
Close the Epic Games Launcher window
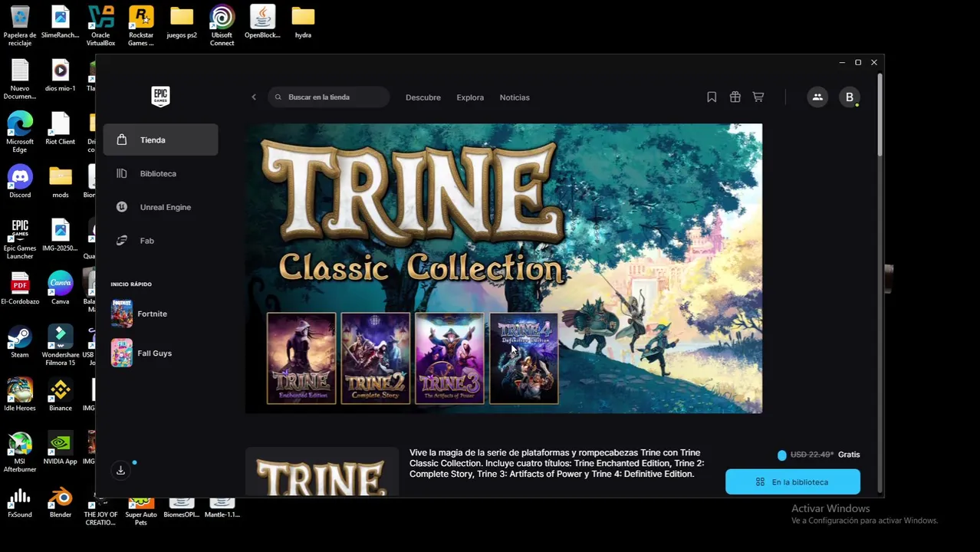coord(874,62)
